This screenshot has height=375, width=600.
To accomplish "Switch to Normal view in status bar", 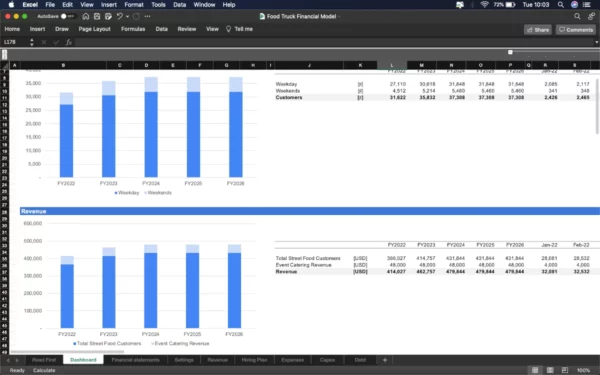I will [535, 370].
